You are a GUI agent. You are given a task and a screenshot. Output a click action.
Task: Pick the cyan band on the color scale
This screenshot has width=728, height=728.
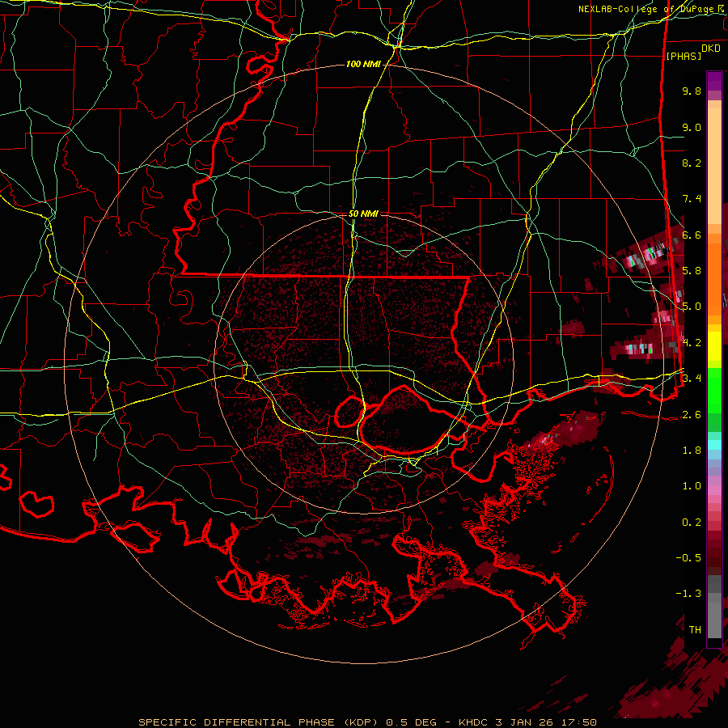tap(714, 445)
